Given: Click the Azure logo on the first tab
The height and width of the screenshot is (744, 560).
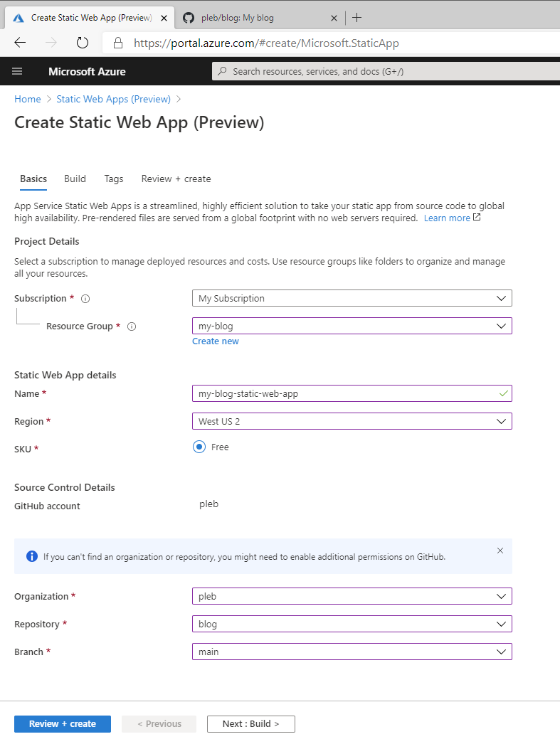Looking at the screenshot, I should (x=19, y=18).
